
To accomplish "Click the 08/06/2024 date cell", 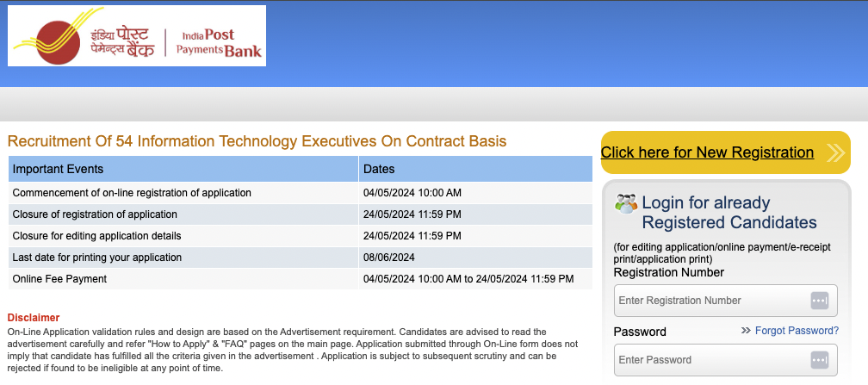I will 389,258.
